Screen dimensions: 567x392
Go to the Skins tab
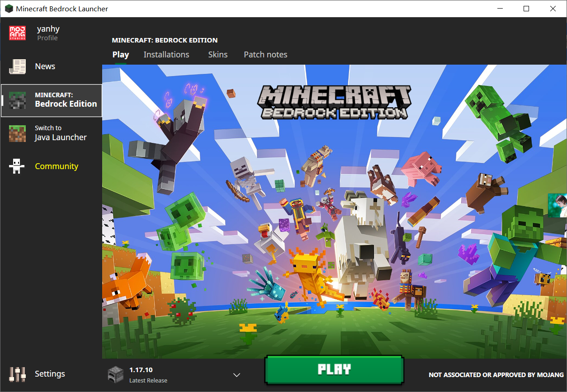[218, 55]
